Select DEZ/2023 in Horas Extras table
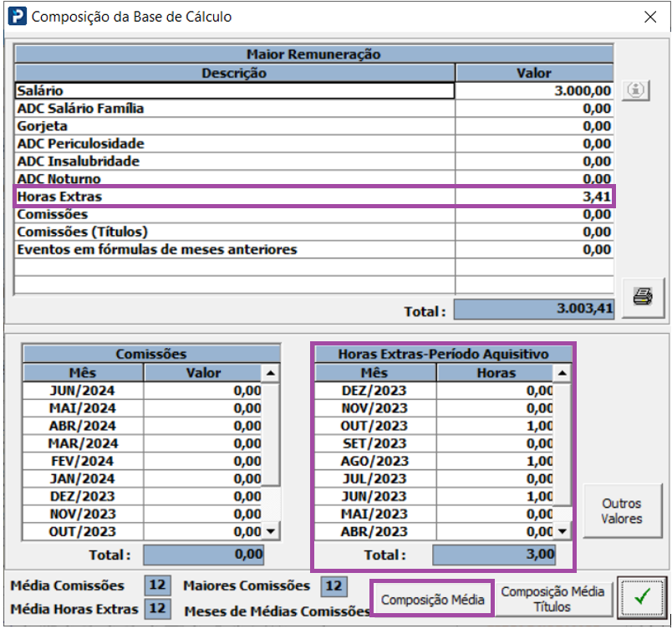The image size is (672, 629). tap(375, 391)
